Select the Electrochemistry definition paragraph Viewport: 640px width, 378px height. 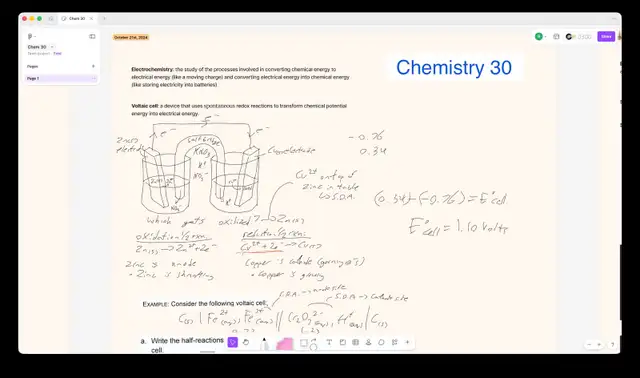[x=240, y=77]
